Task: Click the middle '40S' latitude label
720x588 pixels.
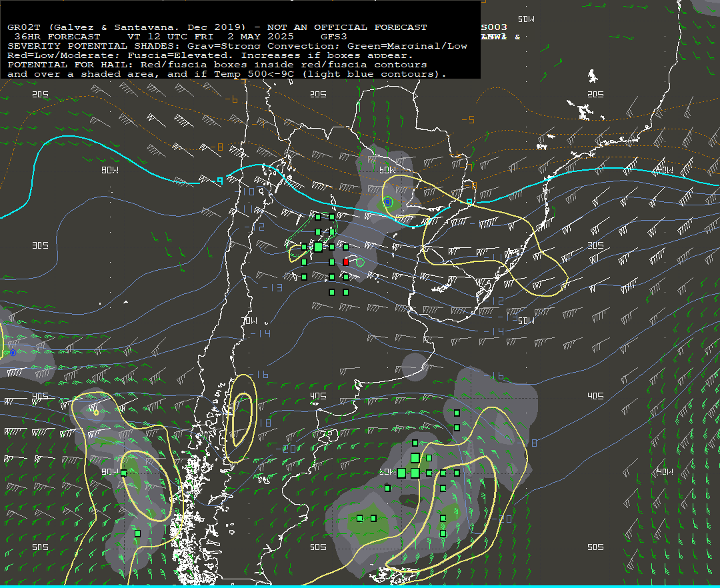Action: pos(318,396)
